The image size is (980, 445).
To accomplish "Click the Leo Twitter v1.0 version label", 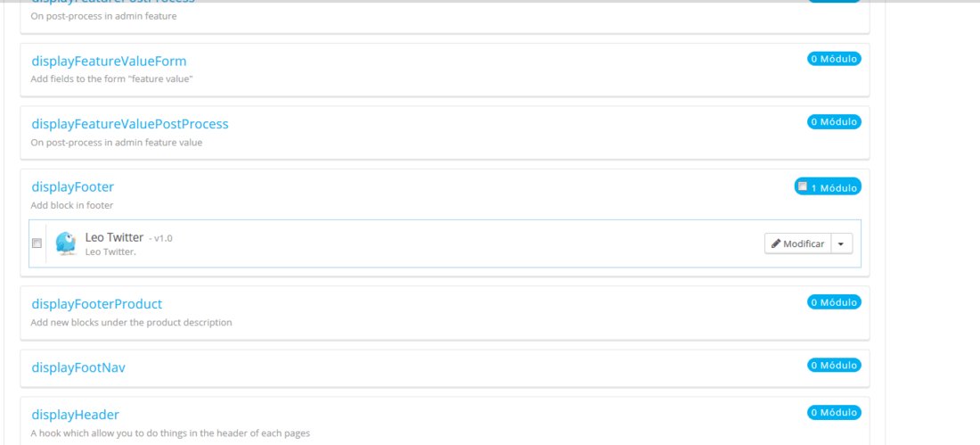I will click(x=160, y=238).
